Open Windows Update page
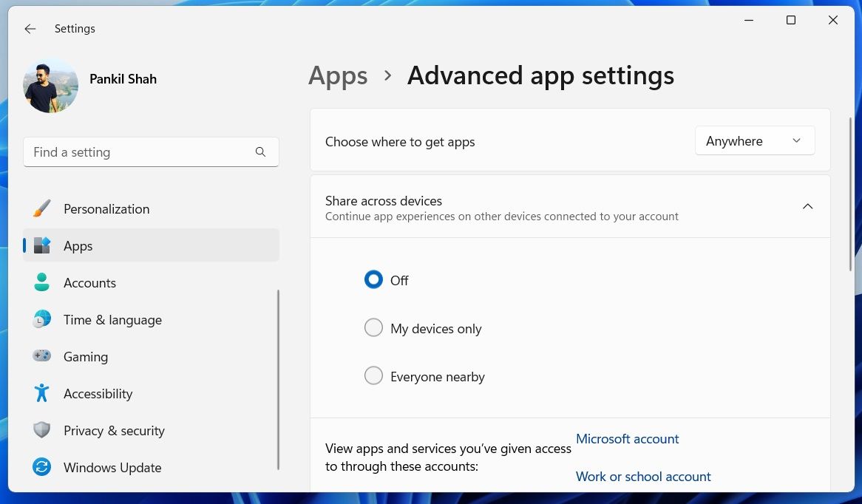 coord(151,467)
